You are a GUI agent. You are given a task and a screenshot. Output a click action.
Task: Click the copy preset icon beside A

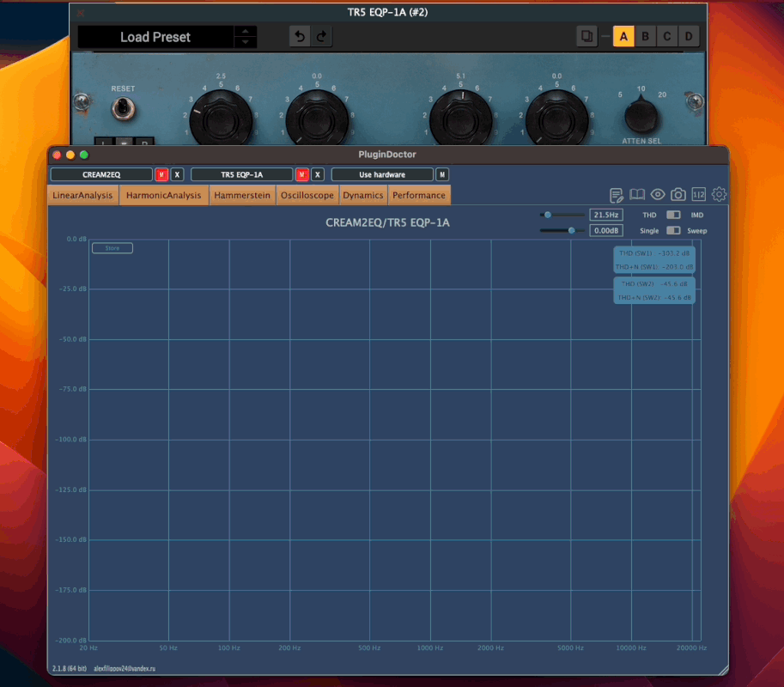pos(586,37)
